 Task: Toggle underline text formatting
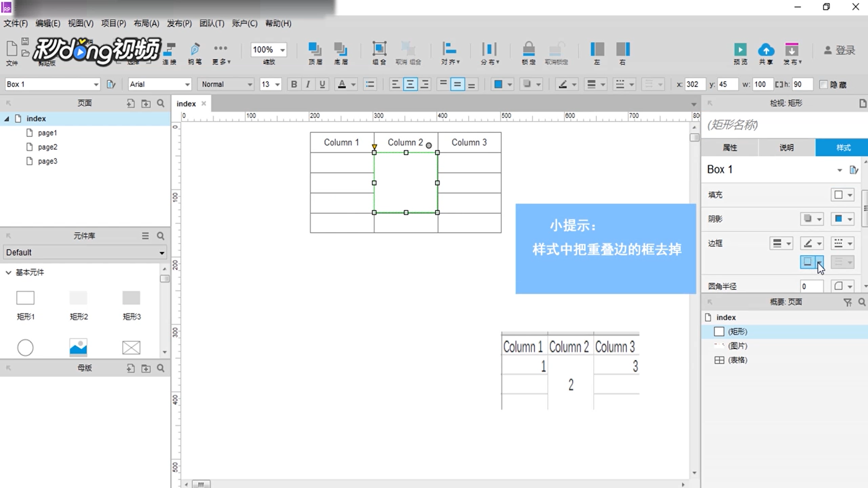click(322, 84)
